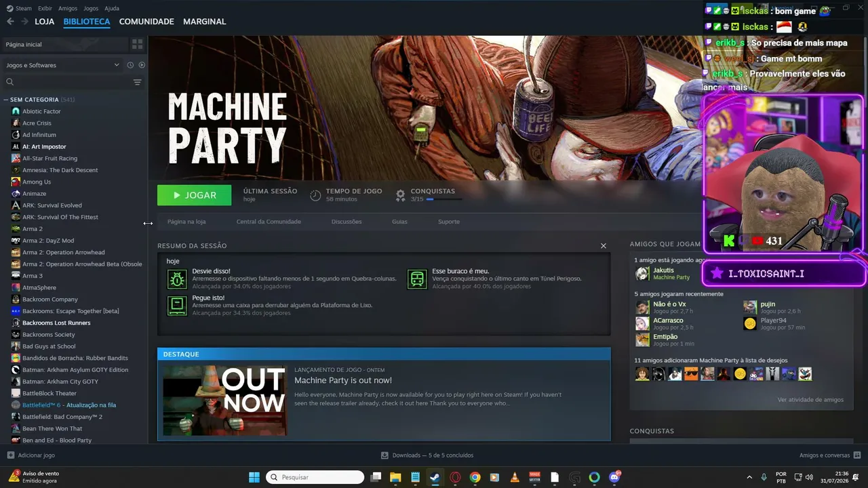
Task: Open File Explorer from the taskbar
Action: (395, 477)
